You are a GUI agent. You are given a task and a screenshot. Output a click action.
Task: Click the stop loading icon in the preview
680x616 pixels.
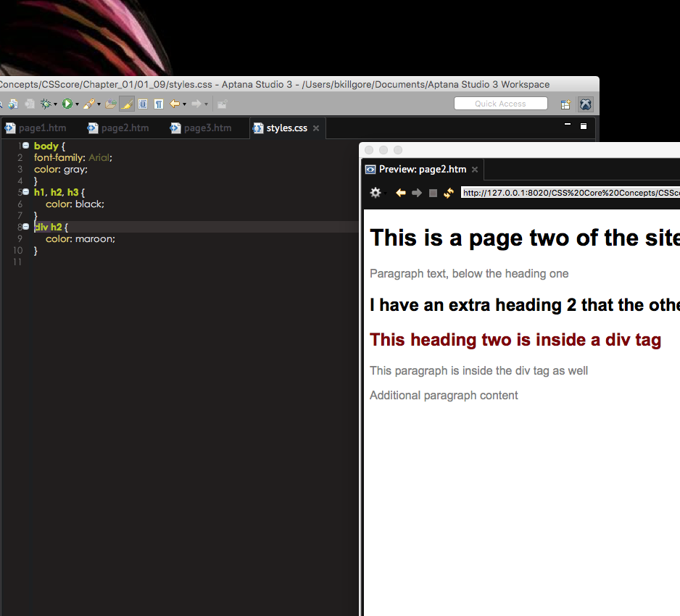click(x=434, y=193)
